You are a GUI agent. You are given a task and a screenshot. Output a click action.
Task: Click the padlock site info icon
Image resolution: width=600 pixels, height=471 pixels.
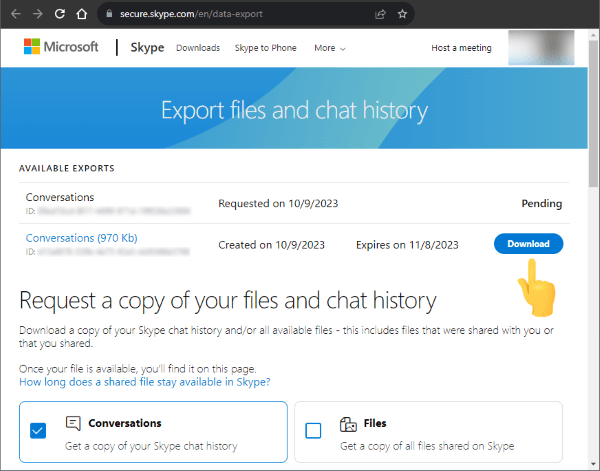(109, 14)
